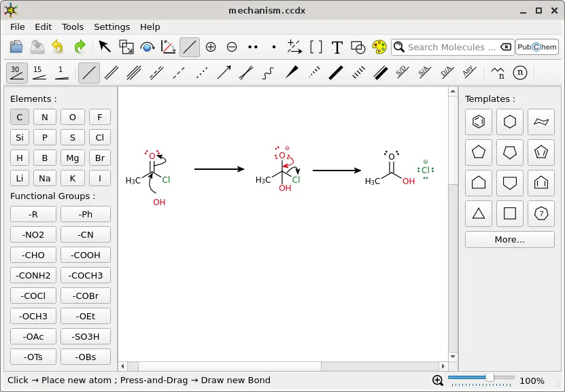The height and width of the screenshot is (392, 565).
Task: Insert the -NO2 functional group
Action: tap(33, 234)
